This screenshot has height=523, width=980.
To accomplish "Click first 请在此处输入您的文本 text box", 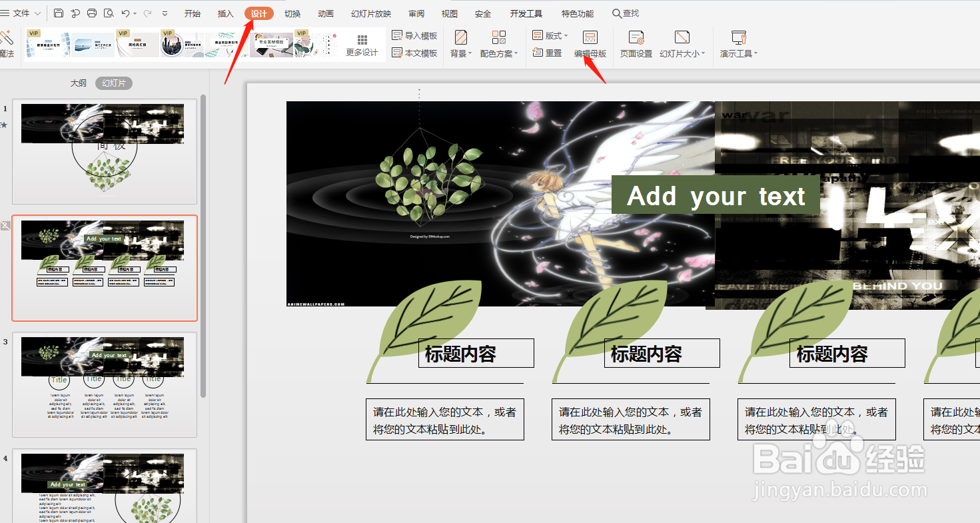I will coord(445,420).
